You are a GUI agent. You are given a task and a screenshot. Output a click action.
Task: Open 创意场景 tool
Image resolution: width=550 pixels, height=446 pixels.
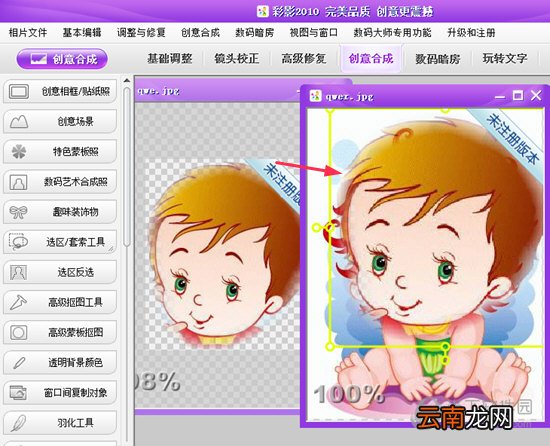coord(60,122)
